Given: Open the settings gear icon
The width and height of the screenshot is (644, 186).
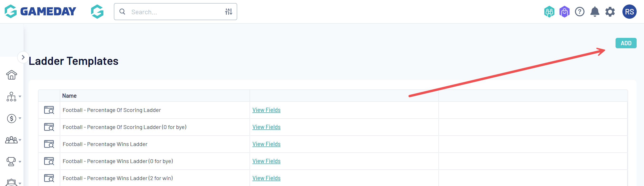Looking at the screenshot, I should (610, 12).
